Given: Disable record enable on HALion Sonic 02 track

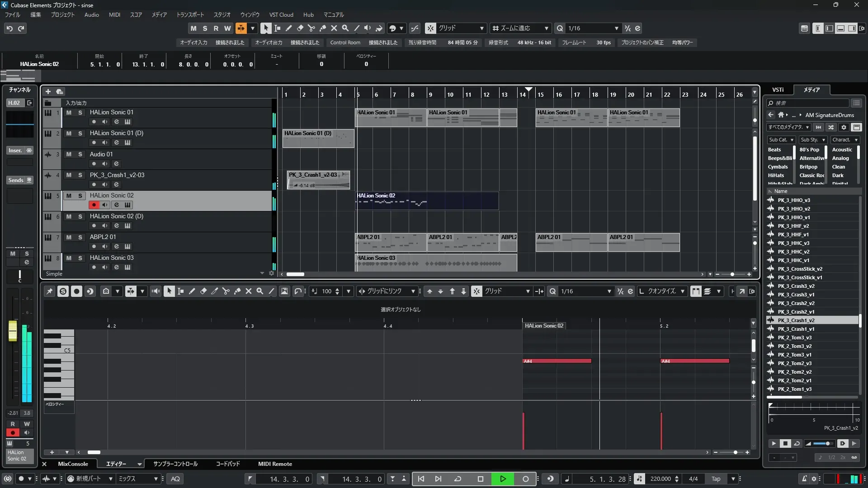Looking at the screenshot, I should pos(94,205).
